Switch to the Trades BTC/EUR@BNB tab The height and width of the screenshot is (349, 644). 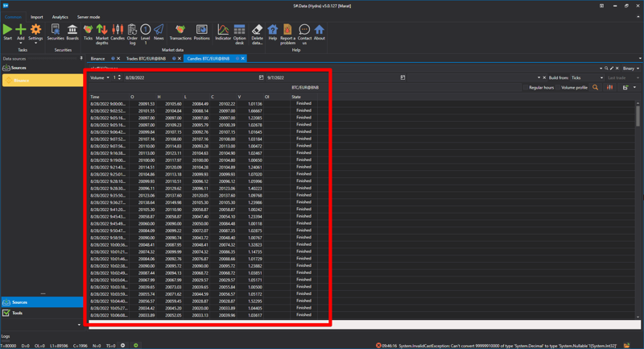[148, 59]
